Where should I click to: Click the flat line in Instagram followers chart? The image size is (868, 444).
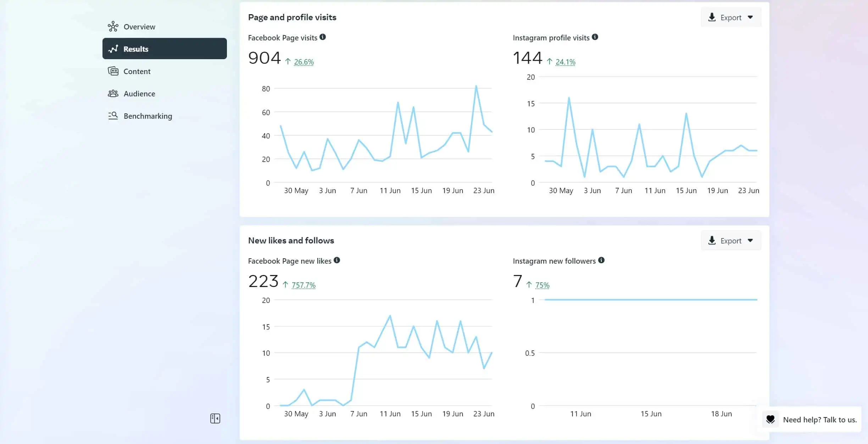651,300
